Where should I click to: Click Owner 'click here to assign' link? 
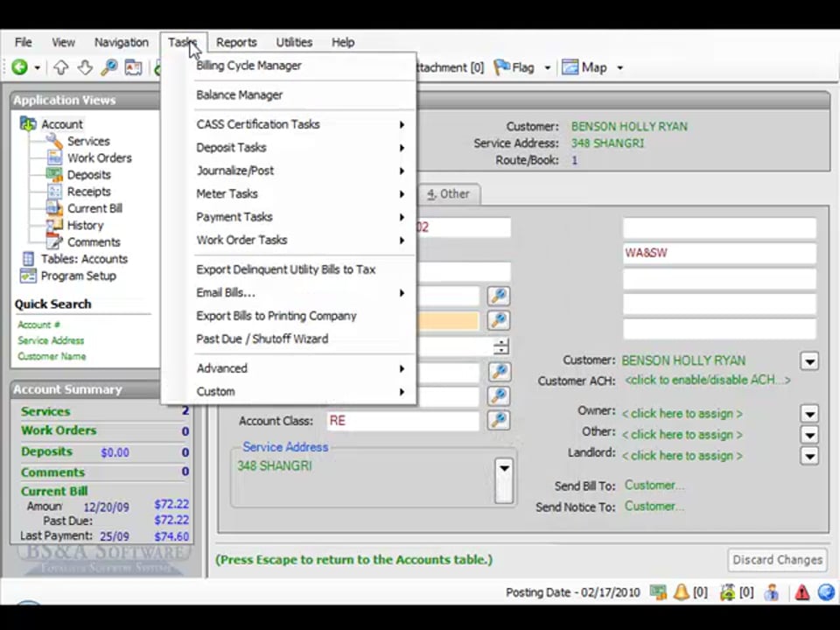coord(682,414)
